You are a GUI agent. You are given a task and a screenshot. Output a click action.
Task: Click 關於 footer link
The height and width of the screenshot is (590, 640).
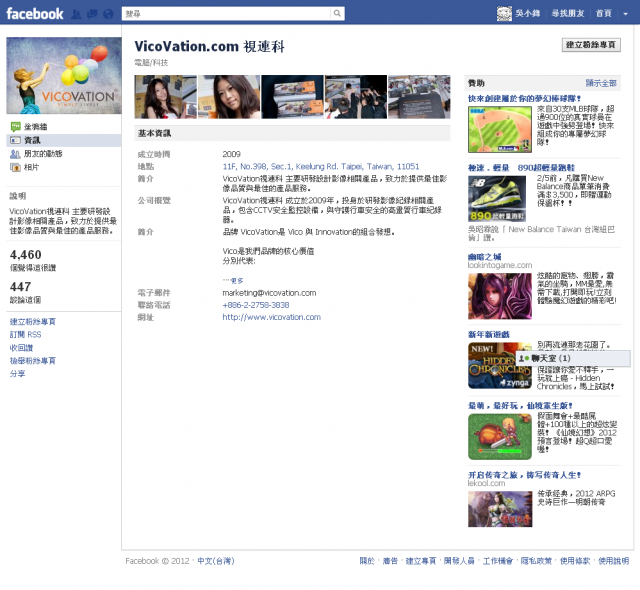coord(367,561)
